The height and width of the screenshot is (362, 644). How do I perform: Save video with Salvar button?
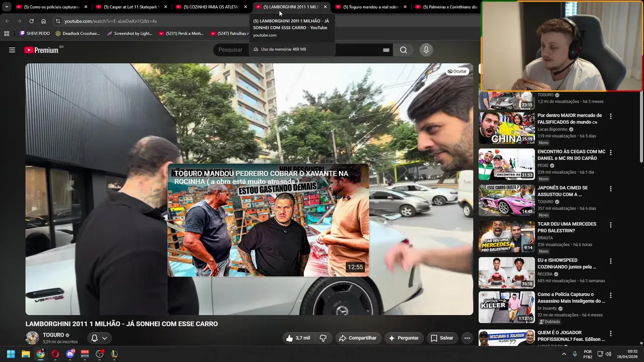pyautogui.click(x=442, y=338)
